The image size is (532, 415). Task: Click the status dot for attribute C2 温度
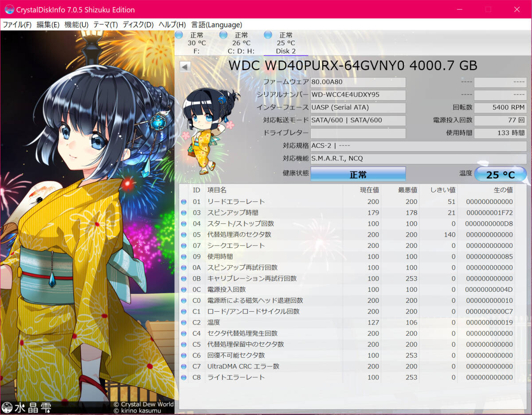pyautogui.click(x=184, y=323)
